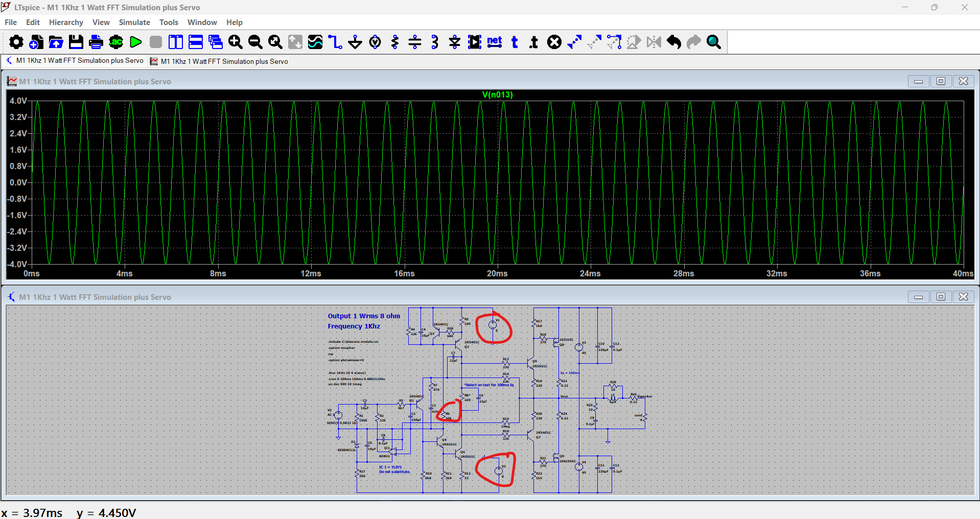Open the Settings gear in toolbar
Image resolution: width=980 pixels, height=519 pixels.
16,42
